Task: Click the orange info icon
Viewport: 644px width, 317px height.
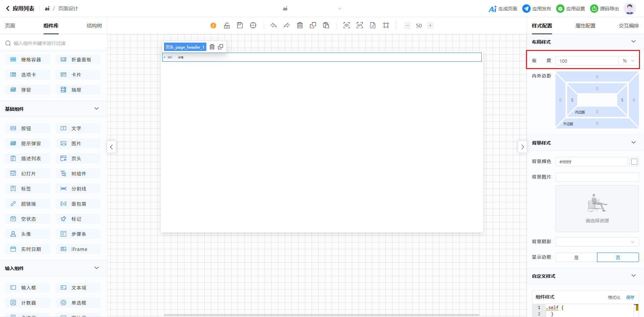Action: 213,25
